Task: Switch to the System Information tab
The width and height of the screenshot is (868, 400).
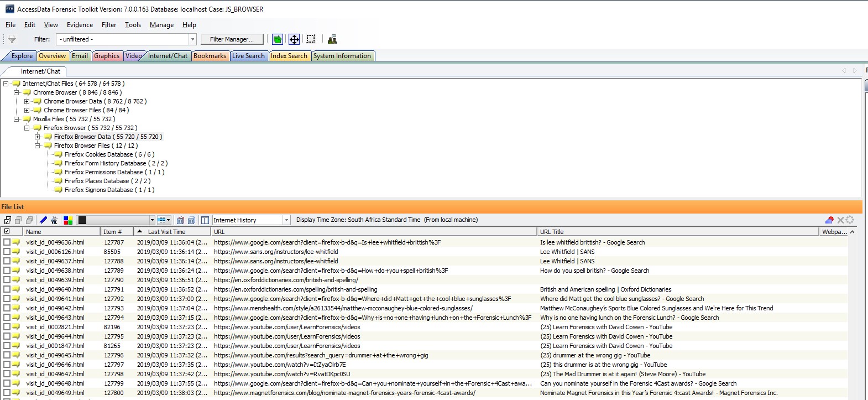Action: pyautogui.click(x=342, y=56)
